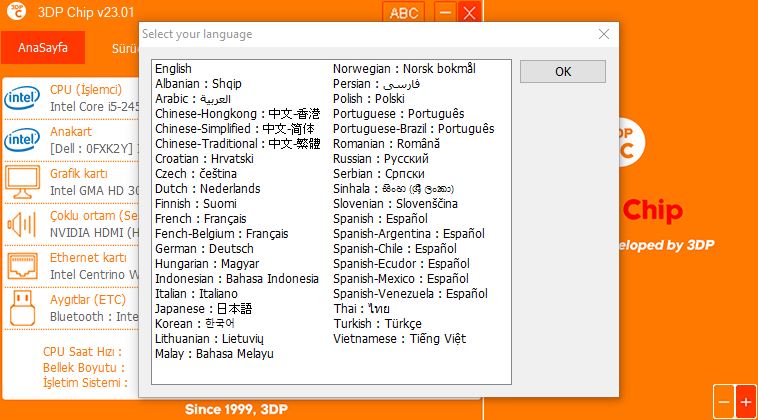The width and height of the screenshot is (758, 420).
Task: Open the Aygıtlar (ETC) link
Action: (x=87, y=300)
